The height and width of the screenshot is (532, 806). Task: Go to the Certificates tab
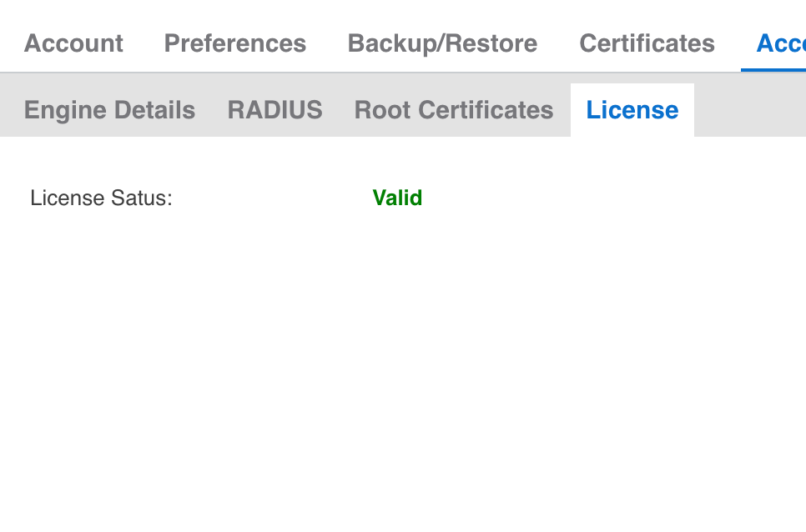click(647, 43)
